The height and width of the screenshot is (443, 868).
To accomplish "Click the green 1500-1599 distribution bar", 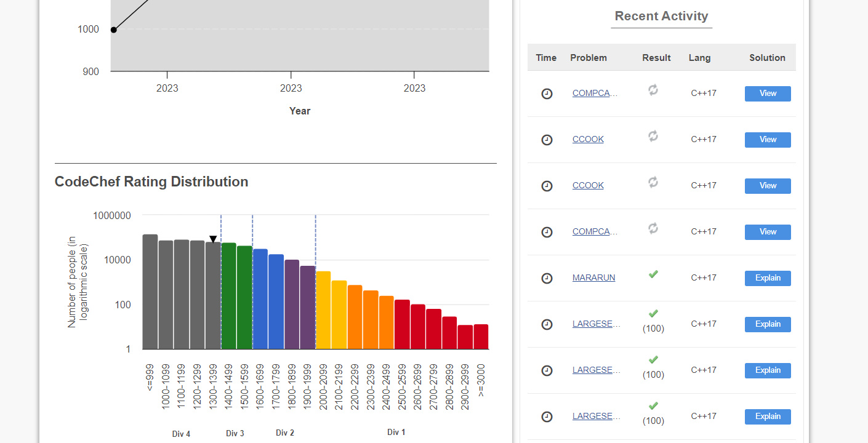I will point(244,298).
